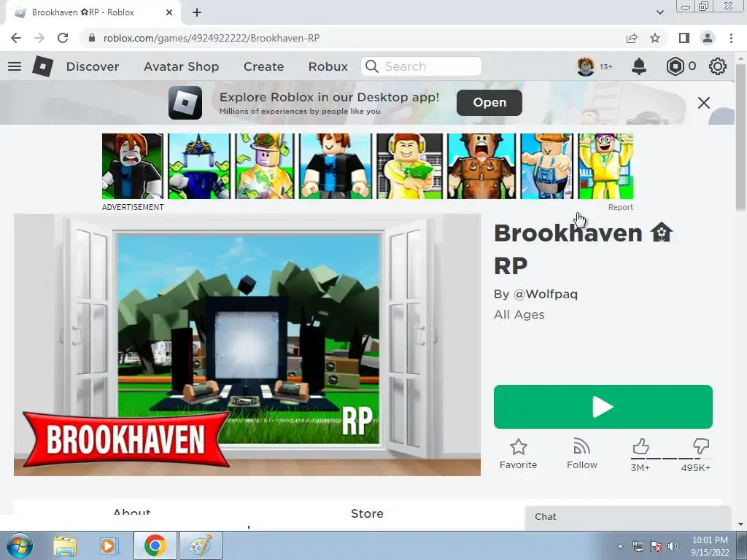Image resolution: width=747 pixels, height=560 pixels.
Task: Switch to the About tab
Action: pos(132,513)
